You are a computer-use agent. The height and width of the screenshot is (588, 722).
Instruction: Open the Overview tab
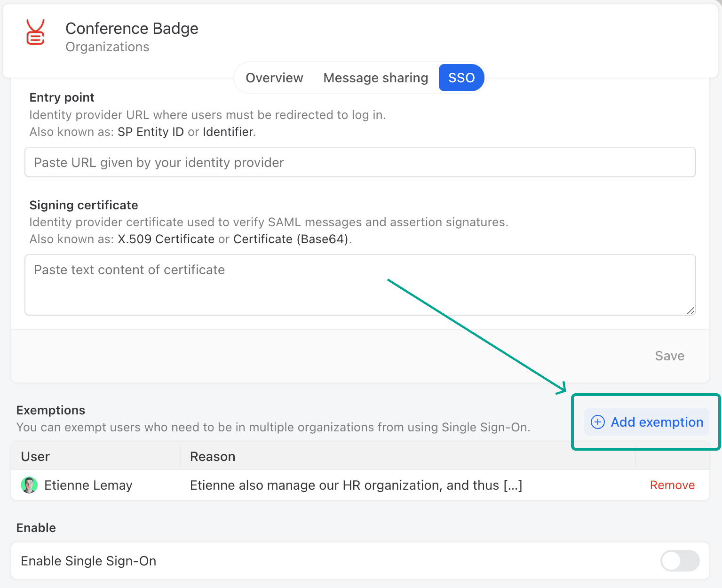[274, 78]
